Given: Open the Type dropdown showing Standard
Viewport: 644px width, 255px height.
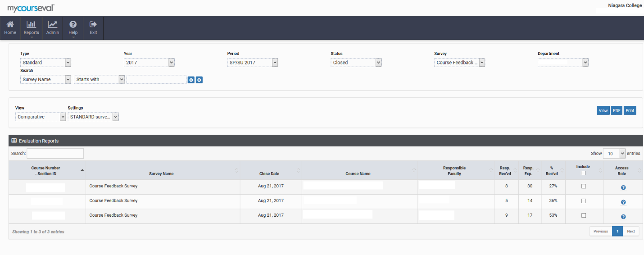Looking at the screenshot, I should click(x=45, y=63).
